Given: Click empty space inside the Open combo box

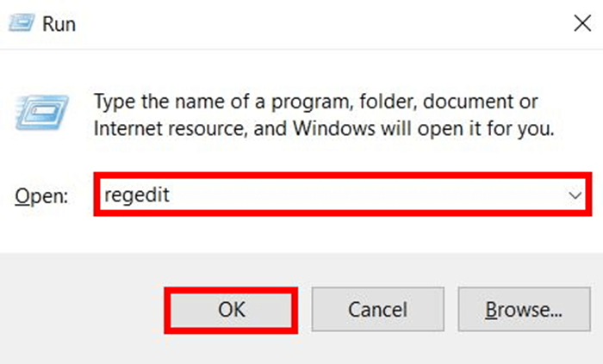Looking at the screenshot, I should 362,195.
